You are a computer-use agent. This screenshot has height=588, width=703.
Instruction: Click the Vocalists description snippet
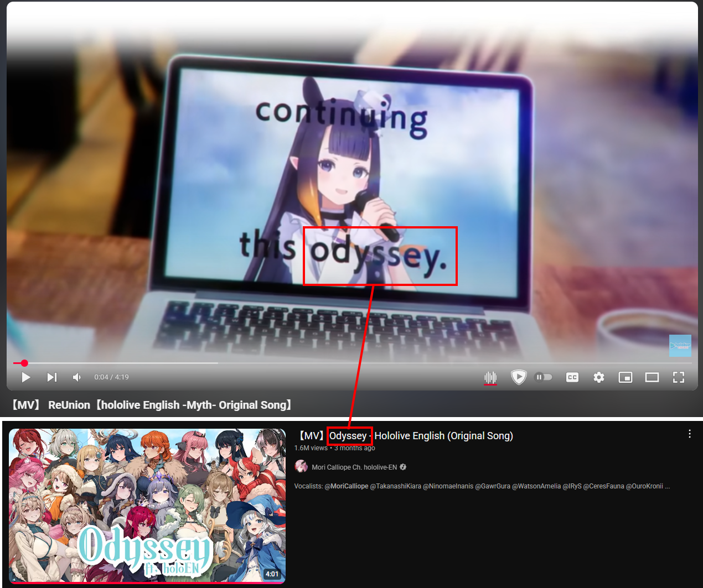click(x=482, y=486)
